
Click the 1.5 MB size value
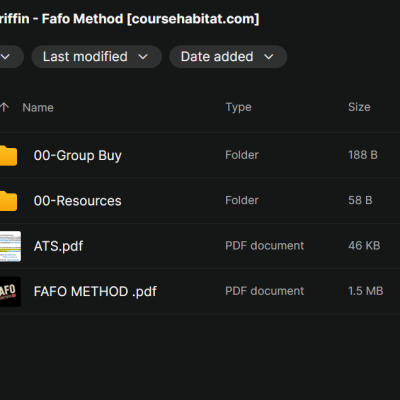(366, 291)
